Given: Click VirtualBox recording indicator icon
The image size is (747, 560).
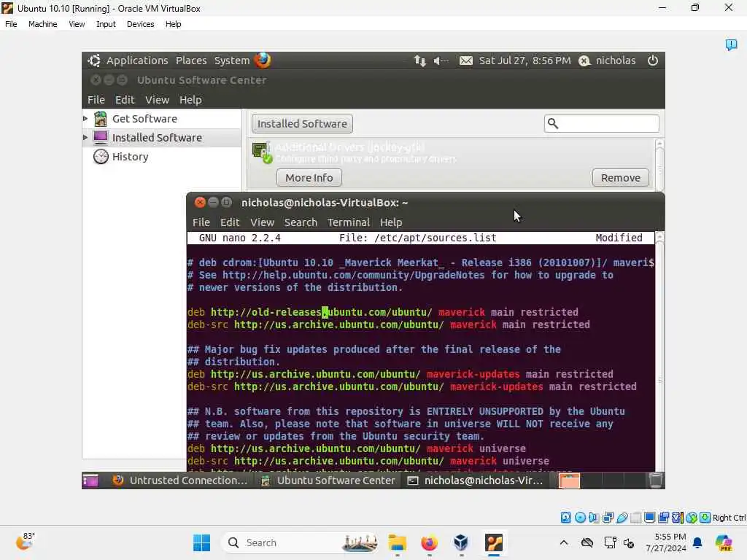Looking at the screenshot, I should 663,518.
